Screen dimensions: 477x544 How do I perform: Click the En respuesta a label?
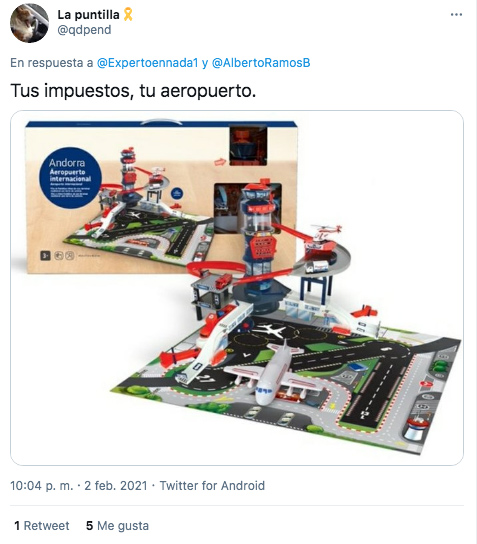pos(52,63)
